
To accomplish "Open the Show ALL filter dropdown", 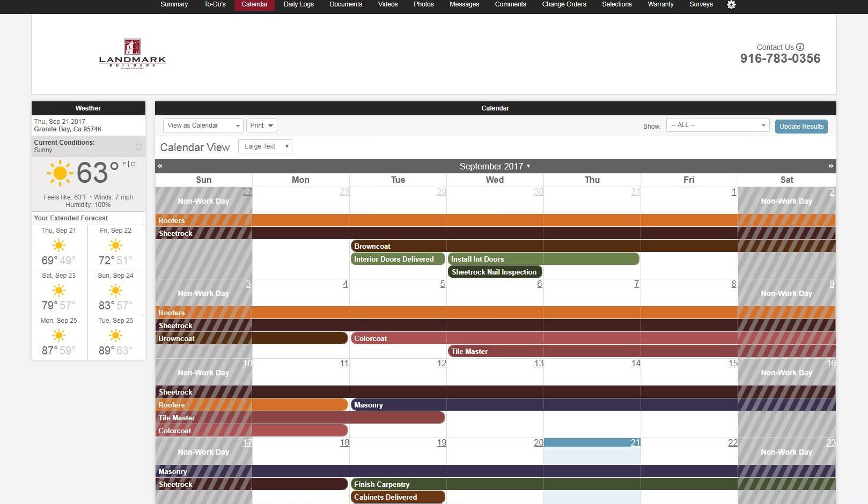I will pos(717,125).
